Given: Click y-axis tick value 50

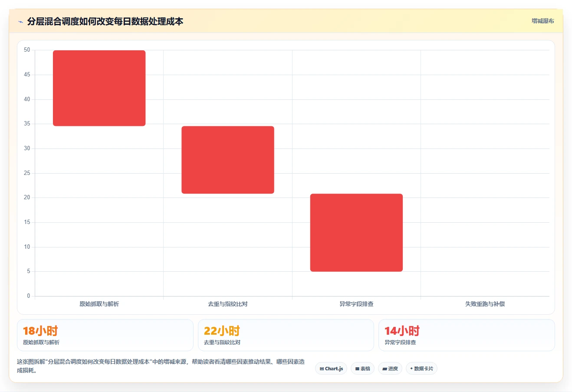Looking at the screenshot, I should point(27,50).
